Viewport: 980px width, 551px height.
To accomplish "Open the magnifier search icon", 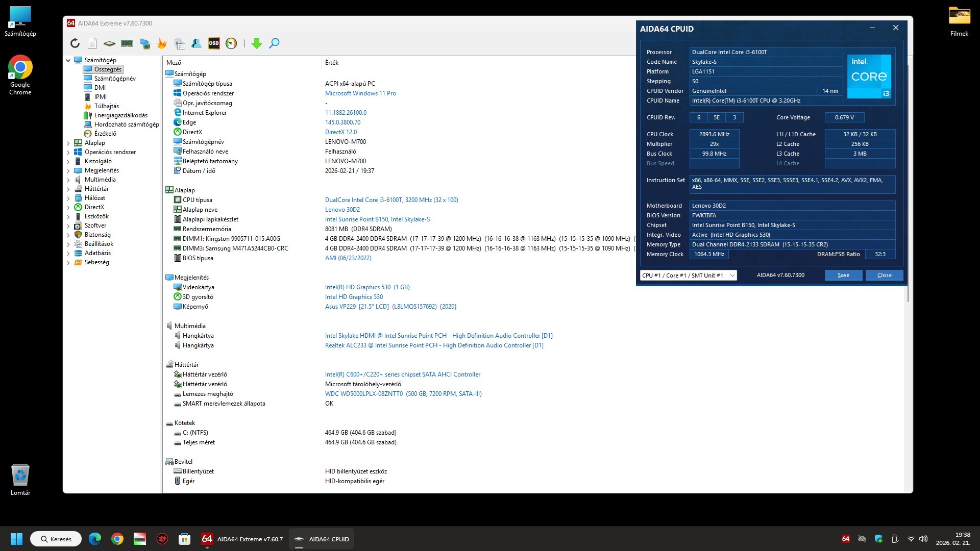I will coord(274,43).
